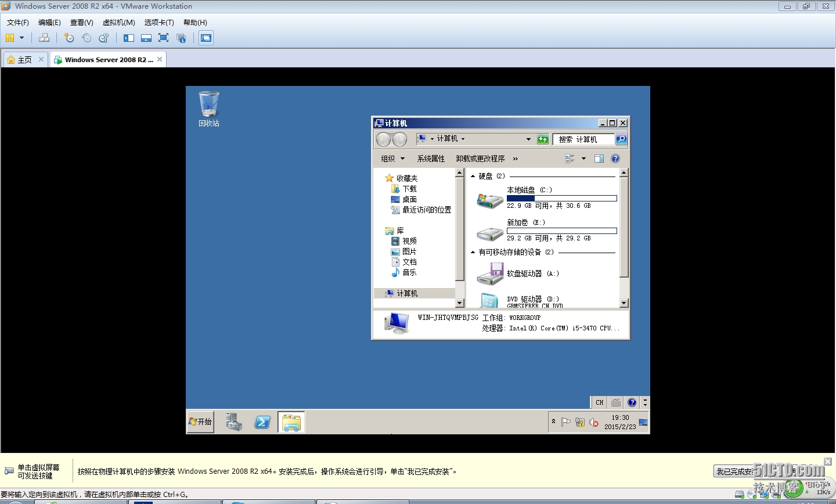Viewport: 836px width, 504px height.
Task: Select the 本地磁盘 (C:) drive
Action: click(546, 198)
